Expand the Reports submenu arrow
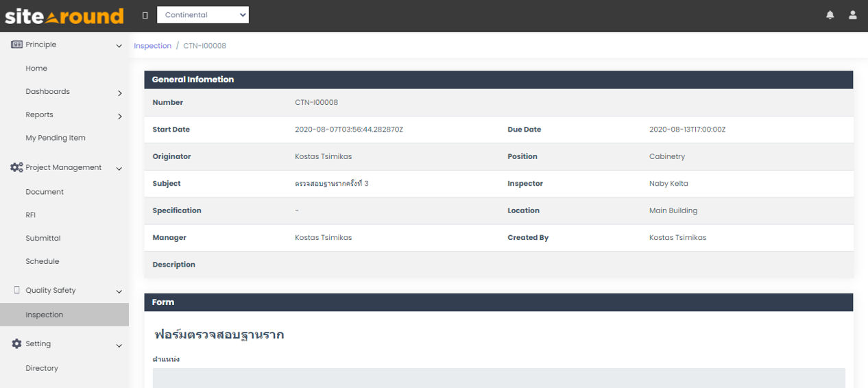868x388 pixels. 119,116
